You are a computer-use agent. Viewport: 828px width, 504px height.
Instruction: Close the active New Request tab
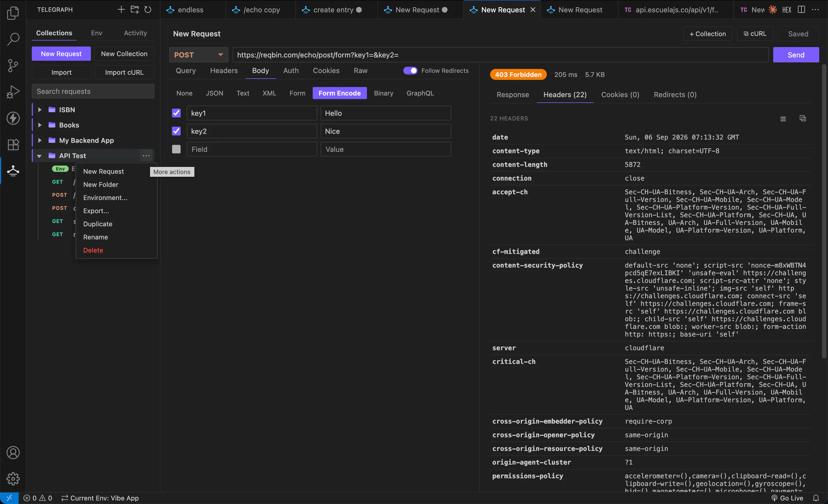pos(533,10)
